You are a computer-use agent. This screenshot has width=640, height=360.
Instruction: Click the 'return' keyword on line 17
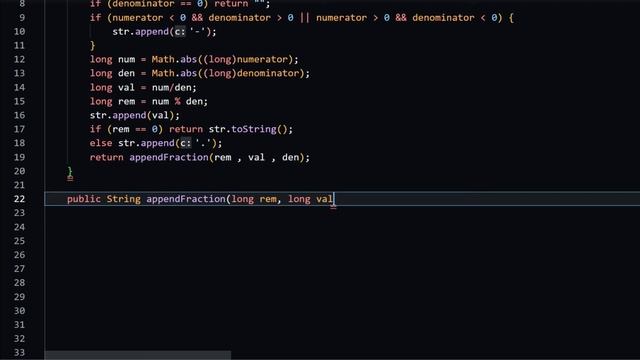(186, 129)
